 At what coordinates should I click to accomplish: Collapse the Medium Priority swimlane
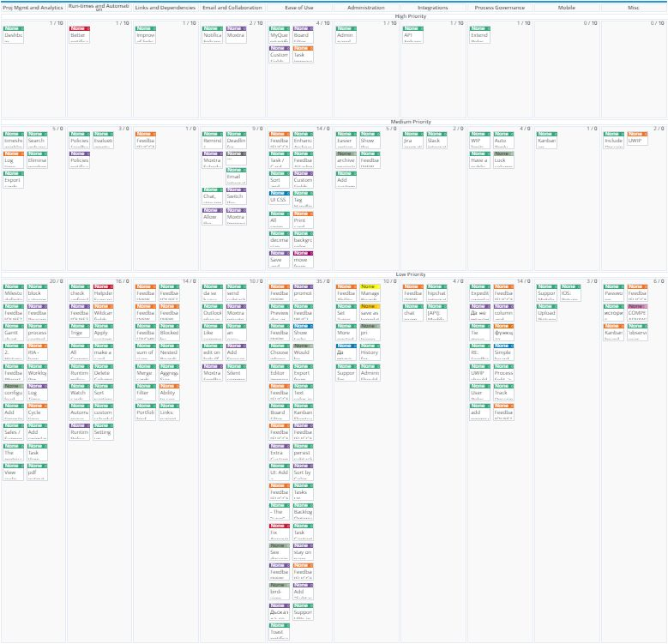(x=410, y=122)
